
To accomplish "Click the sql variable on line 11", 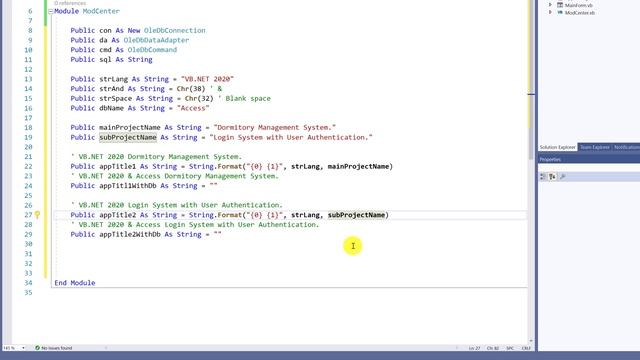I will (105, 60).
